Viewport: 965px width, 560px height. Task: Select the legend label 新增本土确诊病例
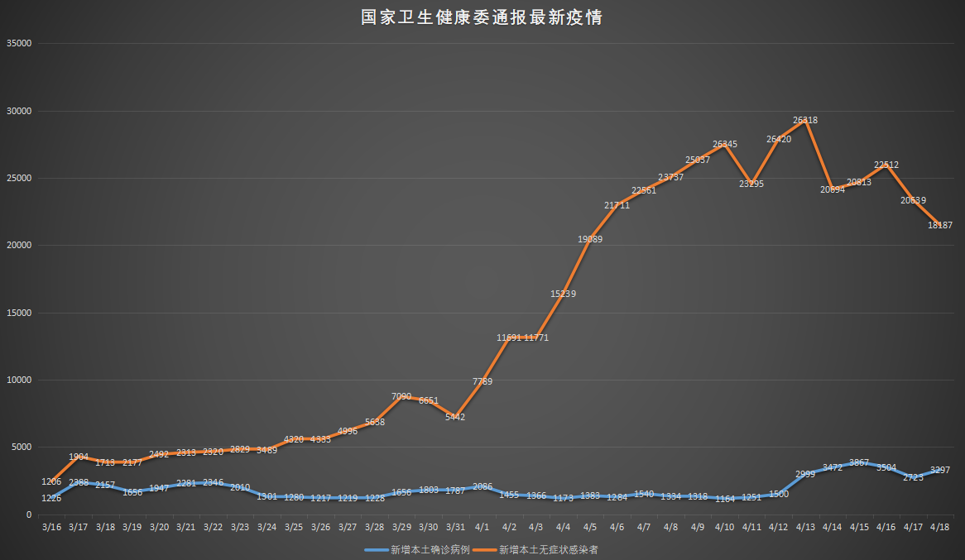point(430,549)
